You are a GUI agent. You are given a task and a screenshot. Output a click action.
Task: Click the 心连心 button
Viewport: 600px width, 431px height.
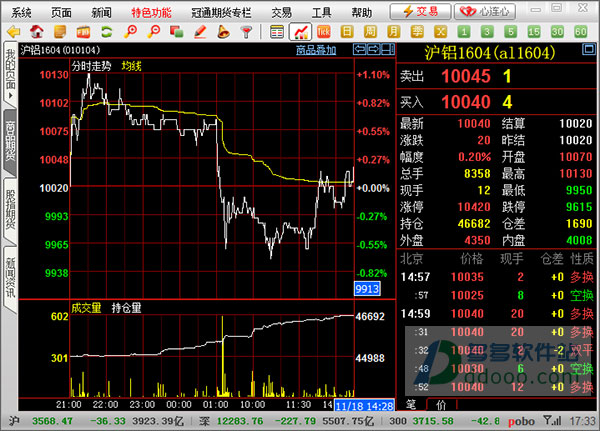tap(485, 11)
